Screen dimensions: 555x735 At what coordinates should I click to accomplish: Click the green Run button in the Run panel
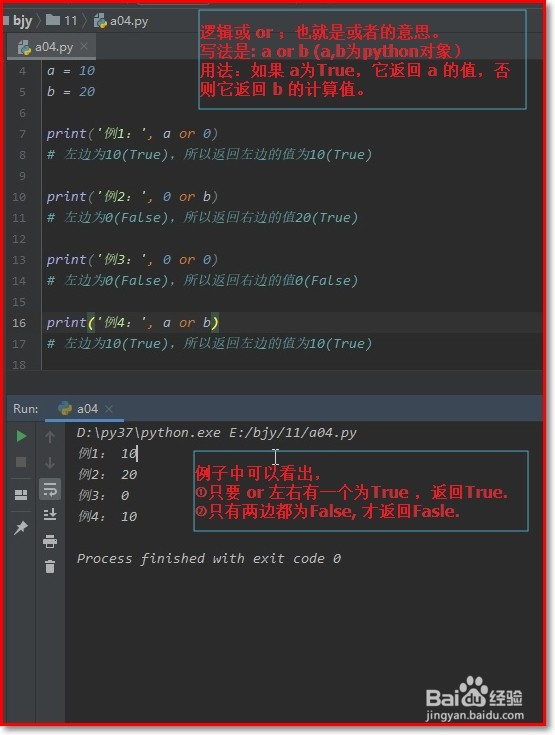(x=21, y=436)
